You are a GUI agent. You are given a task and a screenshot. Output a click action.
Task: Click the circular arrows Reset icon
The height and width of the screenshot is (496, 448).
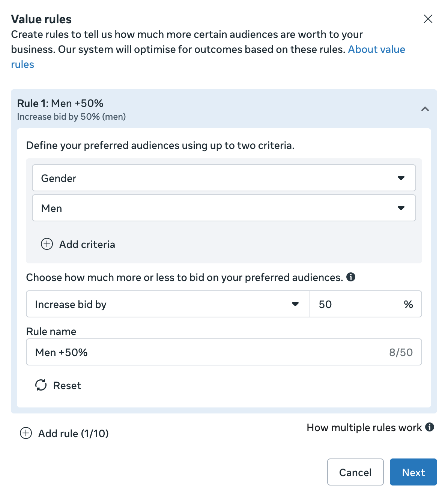click(41, 385)
